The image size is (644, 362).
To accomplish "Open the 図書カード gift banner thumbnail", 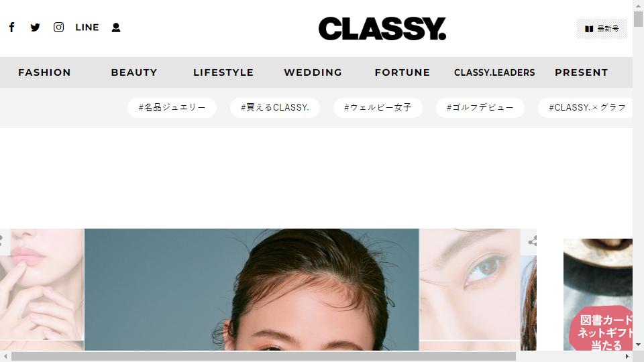I will coord(598,295).
